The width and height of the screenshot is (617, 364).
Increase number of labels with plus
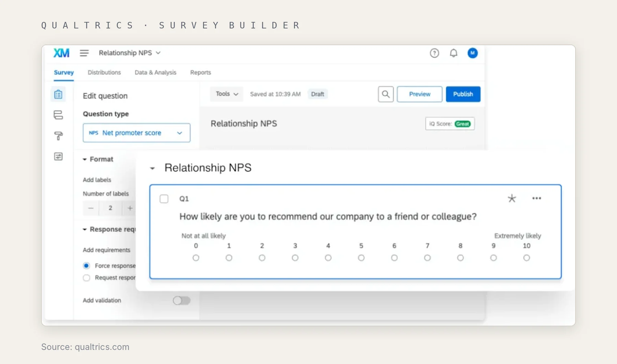[x=130, y=208]
